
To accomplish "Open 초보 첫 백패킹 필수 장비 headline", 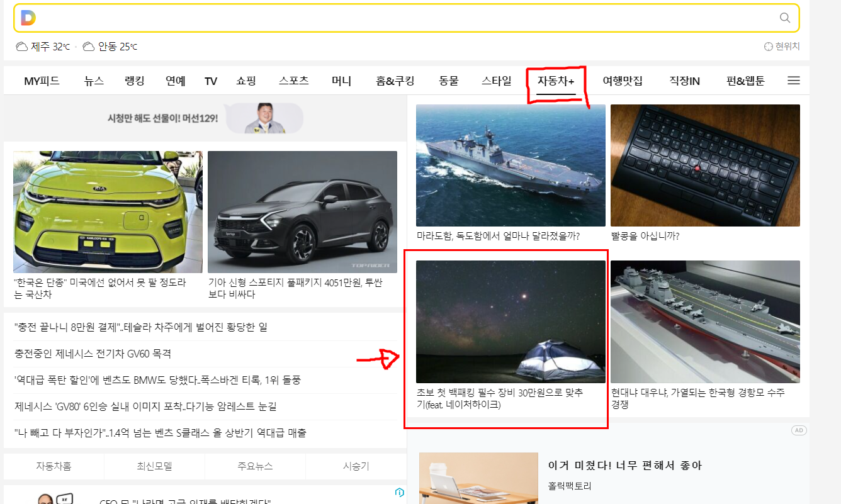I will 500,398.
